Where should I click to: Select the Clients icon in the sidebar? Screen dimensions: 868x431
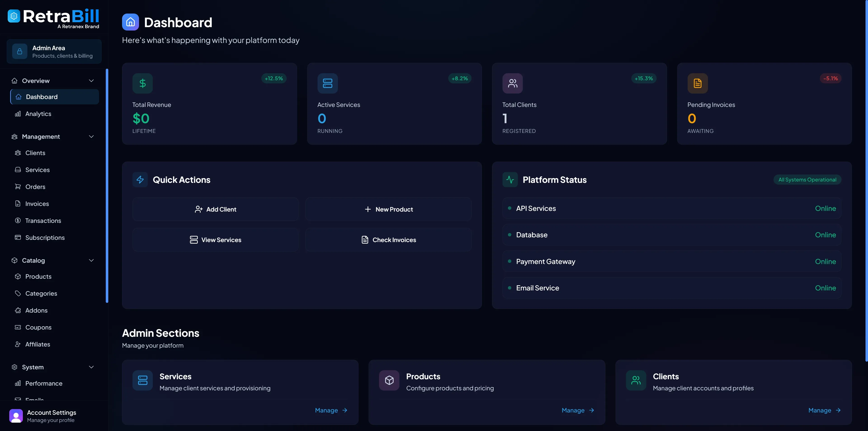coord(18,153)
